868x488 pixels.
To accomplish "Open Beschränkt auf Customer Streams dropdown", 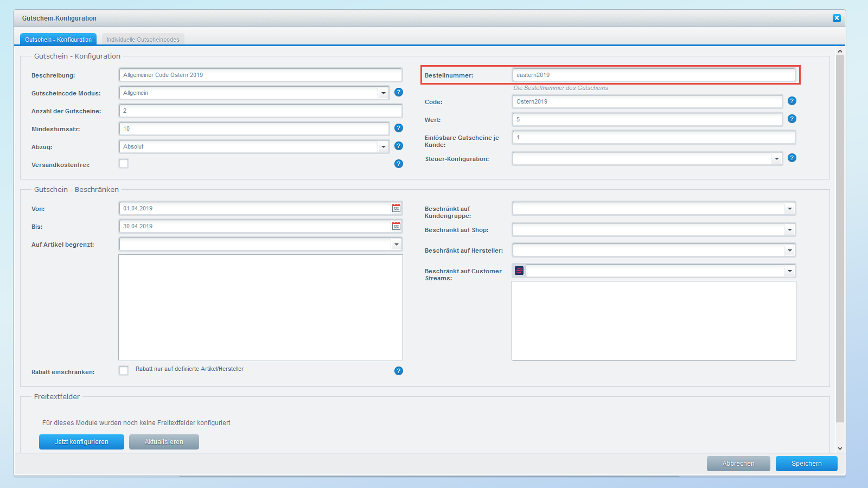I will coord(790,271).
